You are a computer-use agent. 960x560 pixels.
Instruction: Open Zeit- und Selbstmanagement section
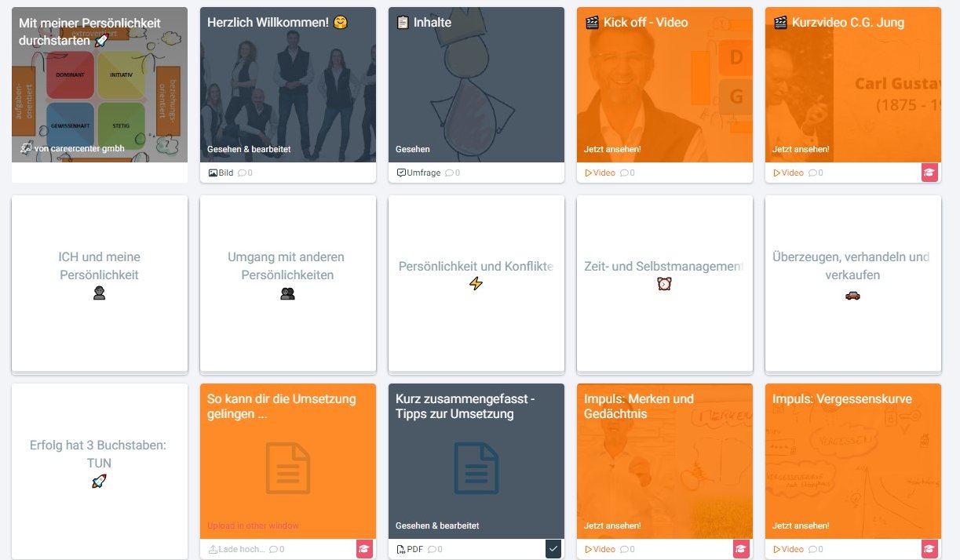click(665, 283)
